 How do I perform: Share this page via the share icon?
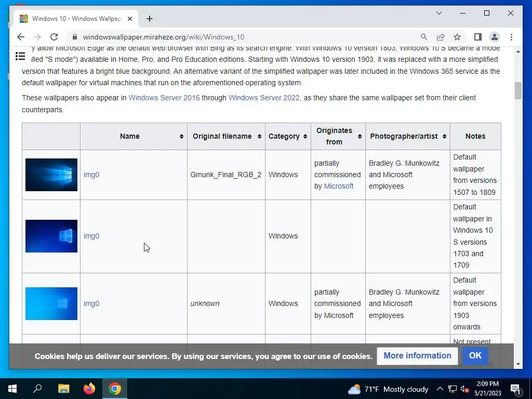(x=441, y=37)
